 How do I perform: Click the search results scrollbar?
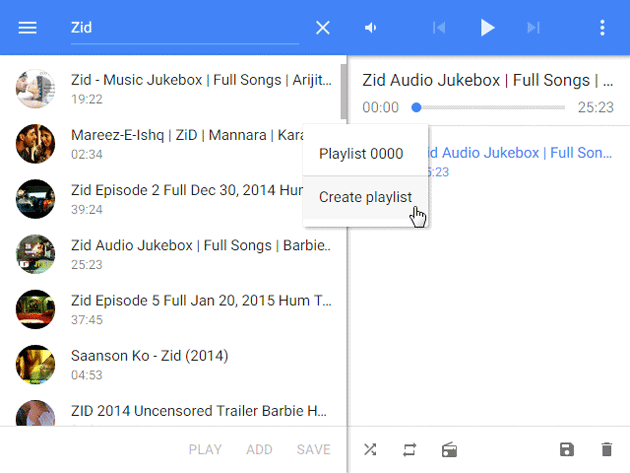coord(344,92)
